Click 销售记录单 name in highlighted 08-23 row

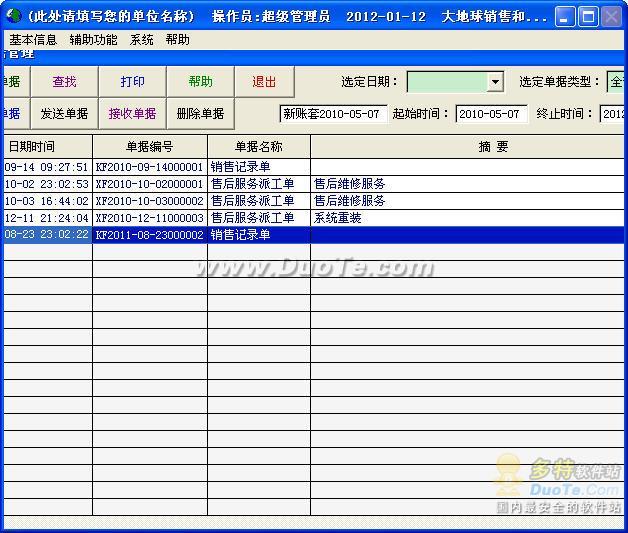tap(259, 235)
